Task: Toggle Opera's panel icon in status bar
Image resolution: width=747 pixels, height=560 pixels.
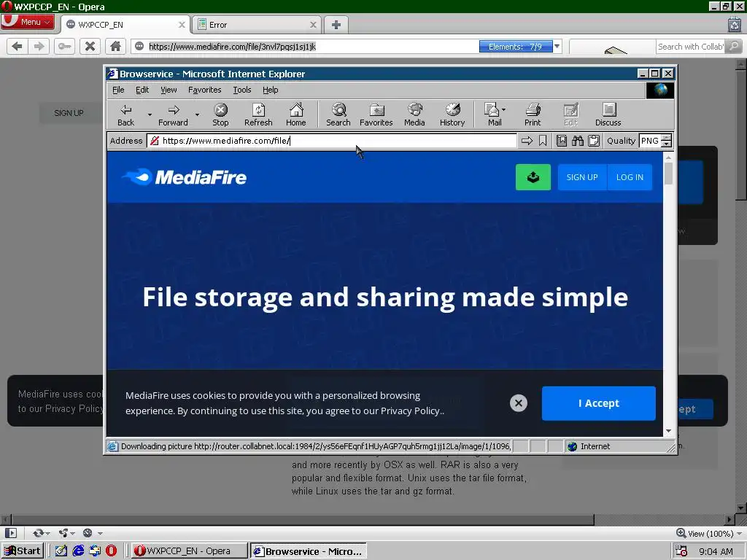Action: tap(11, 533)
